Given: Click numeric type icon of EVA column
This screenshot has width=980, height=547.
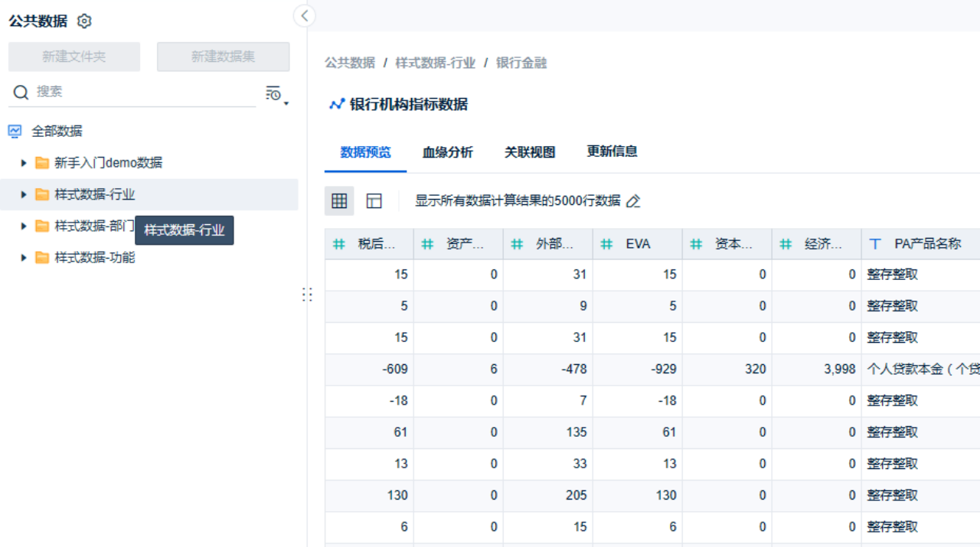Looking at the screenshot, I should 607,244.
